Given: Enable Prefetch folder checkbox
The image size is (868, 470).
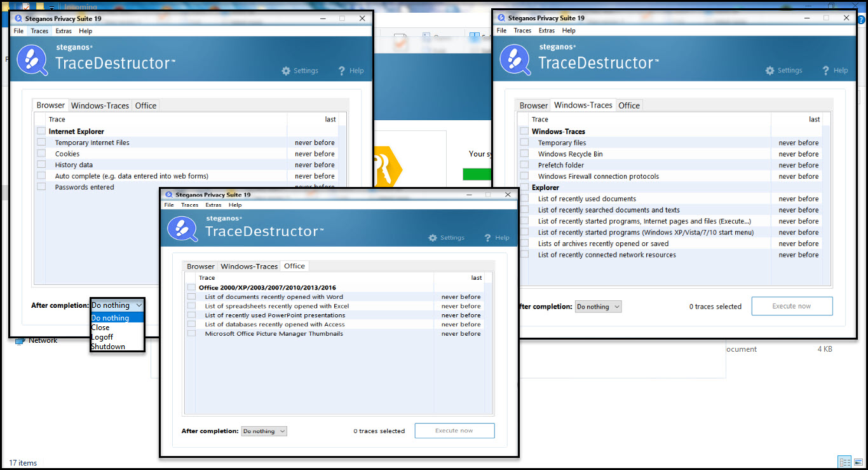Looking at the screenshot, I should tap(524, 165).
